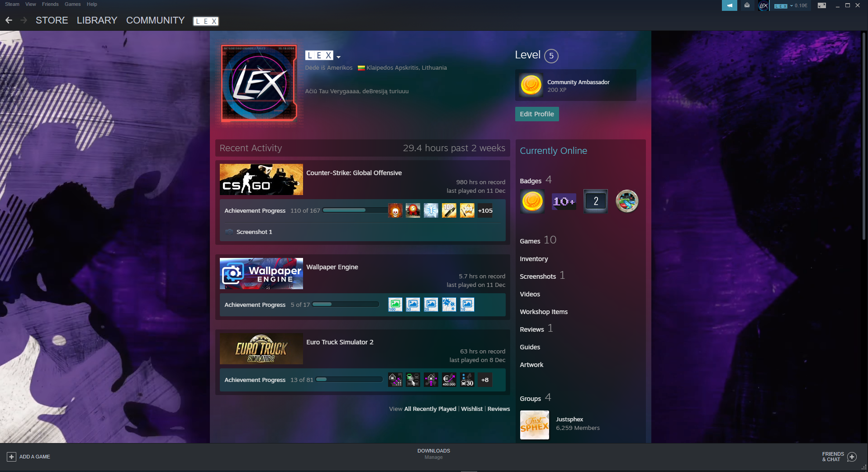Open the Friends & Chat icon
This screenshot has width=868, height=472.
[852, 457]
